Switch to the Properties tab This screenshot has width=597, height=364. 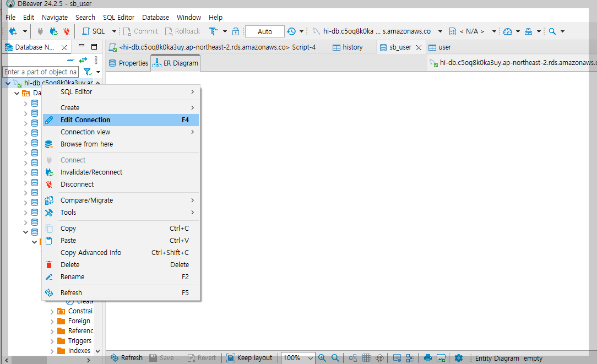click(129, 63)
